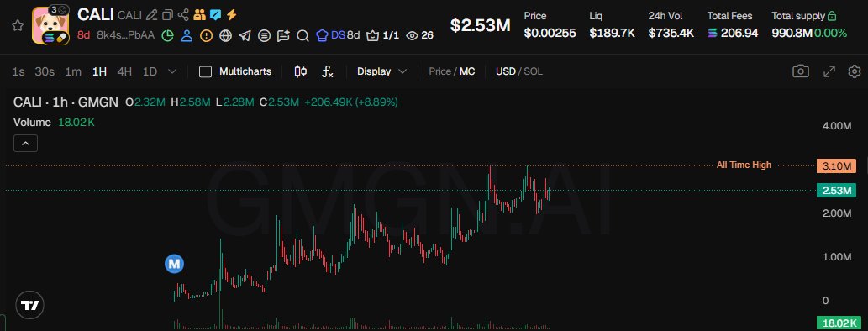This screenshot has height=331, width=868.
Task: Open the Display dropdown menu
Action: tap(381, 71)
